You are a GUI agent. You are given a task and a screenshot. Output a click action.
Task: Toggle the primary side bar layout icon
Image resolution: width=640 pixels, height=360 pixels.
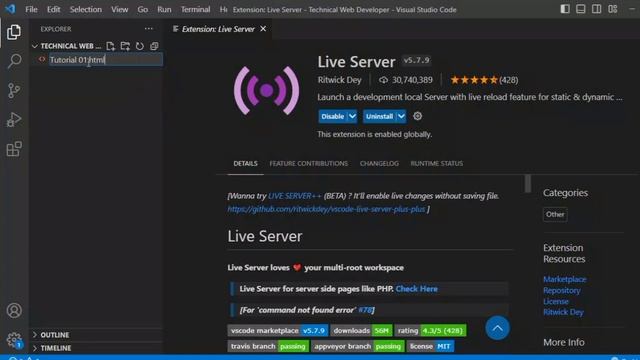[x=565, y=9]
